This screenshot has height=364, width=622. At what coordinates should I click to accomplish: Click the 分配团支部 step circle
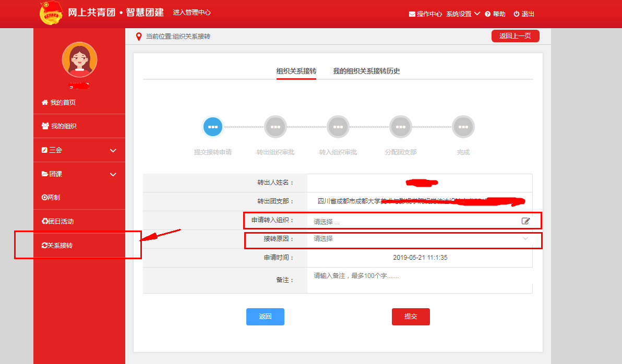401,127
